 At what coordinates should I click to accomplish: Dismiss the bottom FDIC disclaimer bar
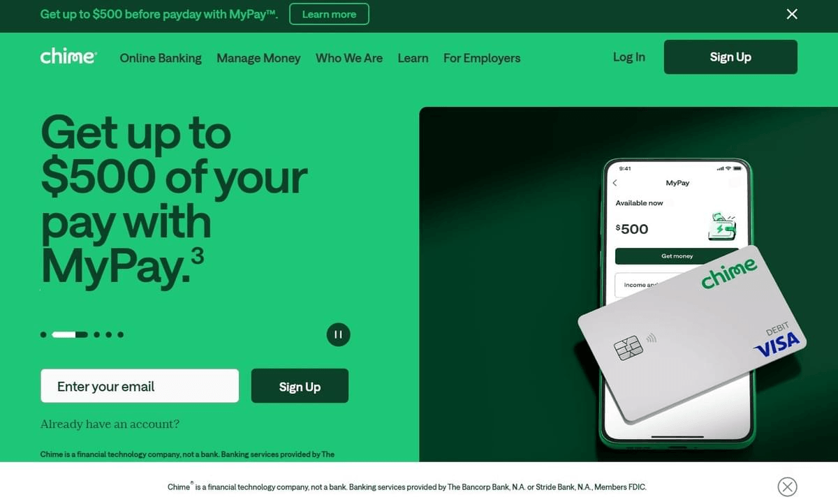click(x=787, y=487)
